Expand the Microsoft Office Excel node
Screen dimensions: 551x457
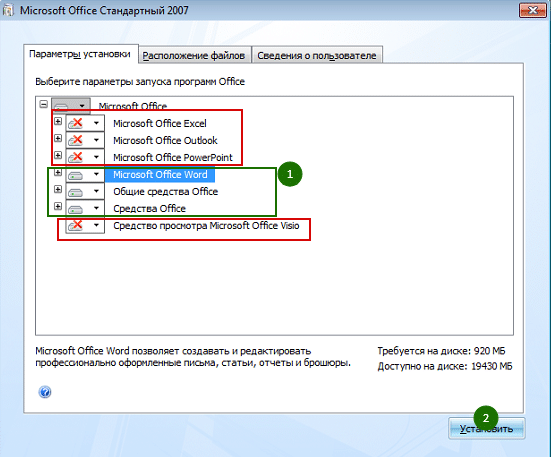click(58, 121)
